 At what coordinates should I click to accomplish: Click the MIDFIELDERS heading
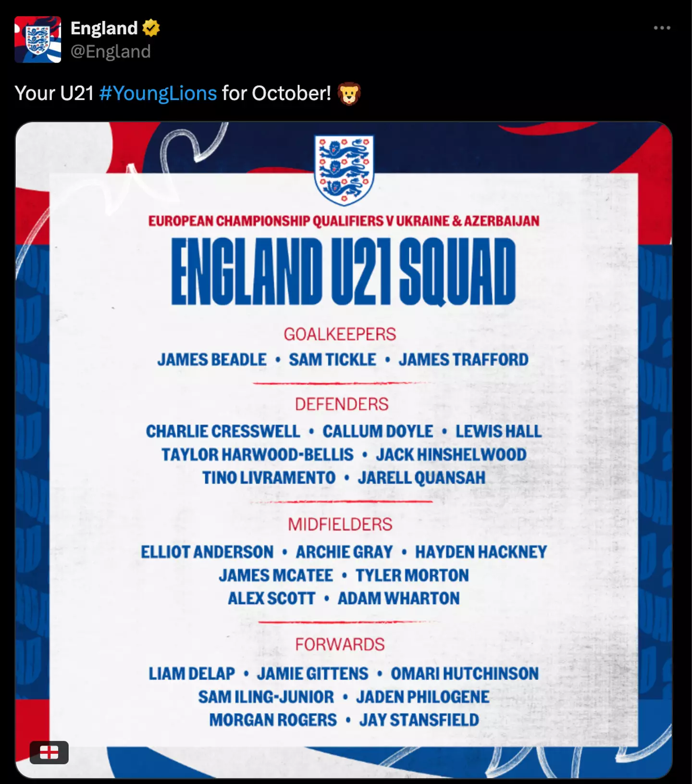[340, 524]
